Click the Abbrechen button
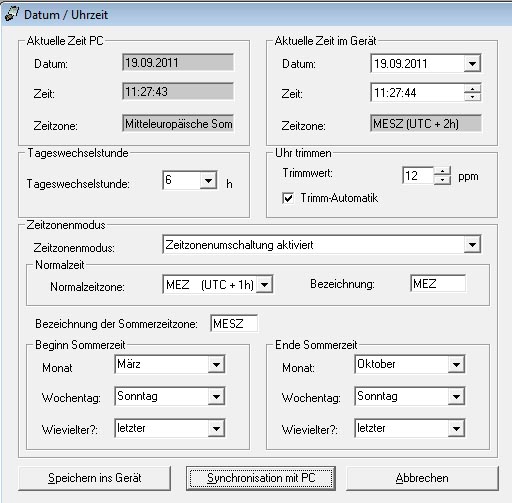 point(422,478)
